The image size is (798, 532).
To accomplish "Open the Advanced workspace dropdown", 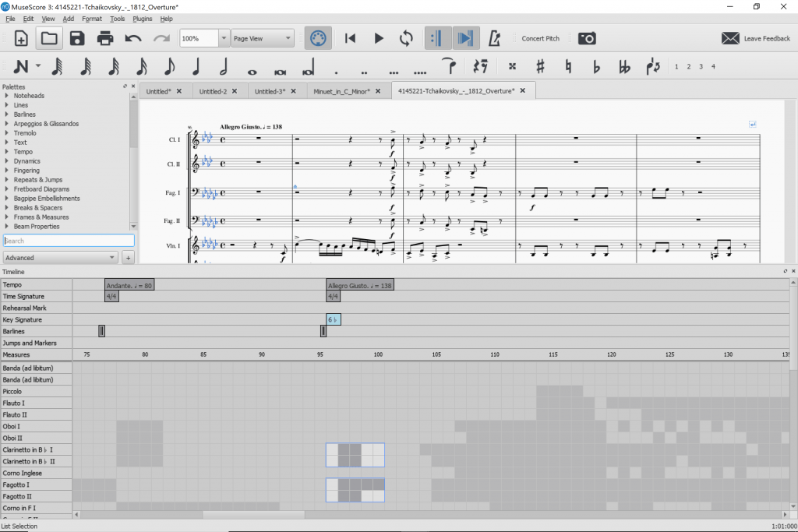I will coord(61,258).
